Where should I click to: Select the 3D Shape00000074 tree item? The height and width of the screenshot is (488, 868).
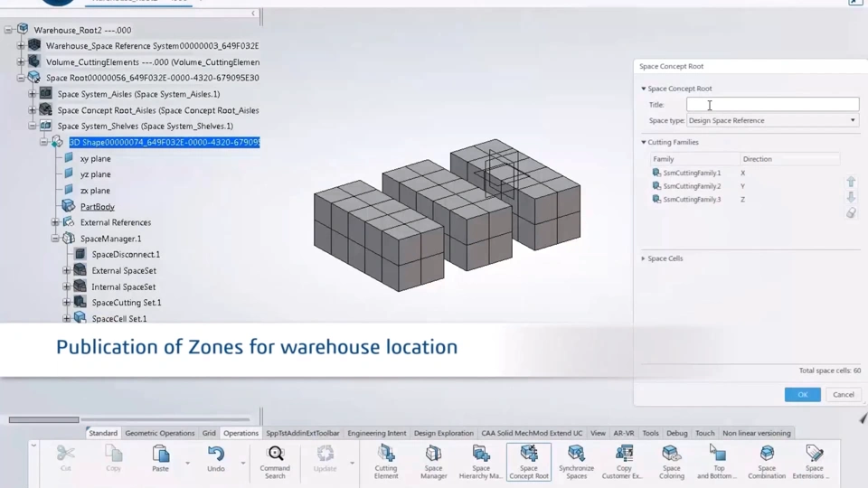click(x=164, y=142)
